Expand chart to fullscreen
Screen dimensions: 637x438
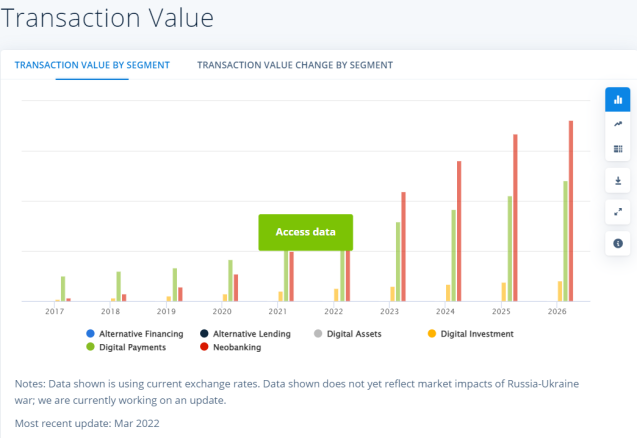[617, 211]
